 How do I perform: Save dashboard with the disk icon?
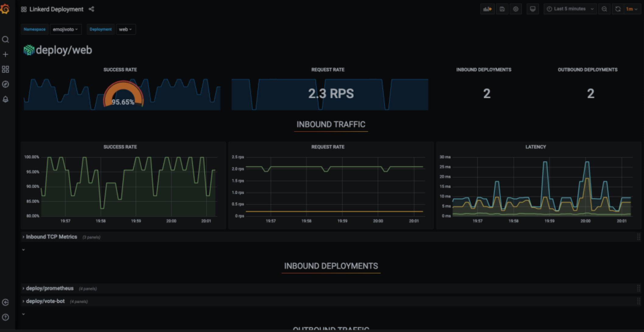[502, 9]
